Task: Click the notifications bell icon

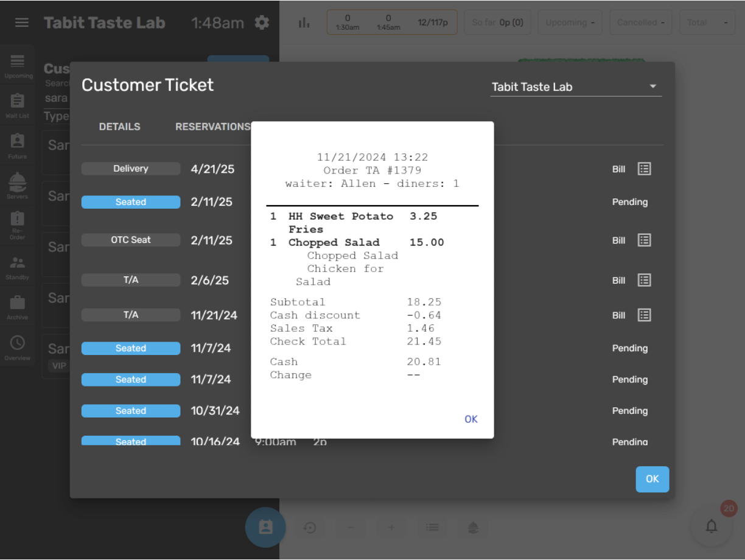Action: click(711, 527)
